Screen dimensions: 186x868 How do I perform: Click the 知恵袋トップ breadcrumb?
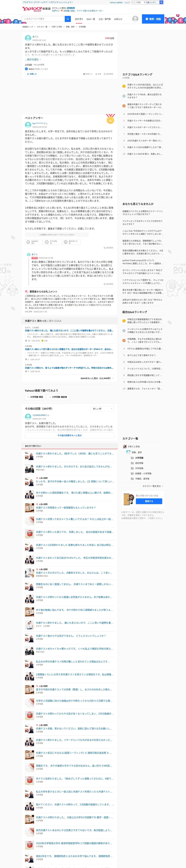[x=28, y=27]
